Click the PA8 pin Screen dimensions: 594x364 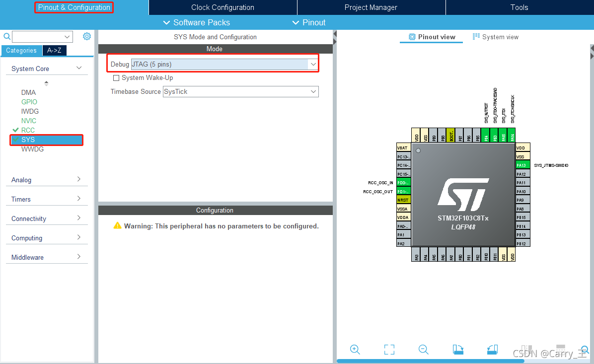pyautogui.click(x=523, y=209)
